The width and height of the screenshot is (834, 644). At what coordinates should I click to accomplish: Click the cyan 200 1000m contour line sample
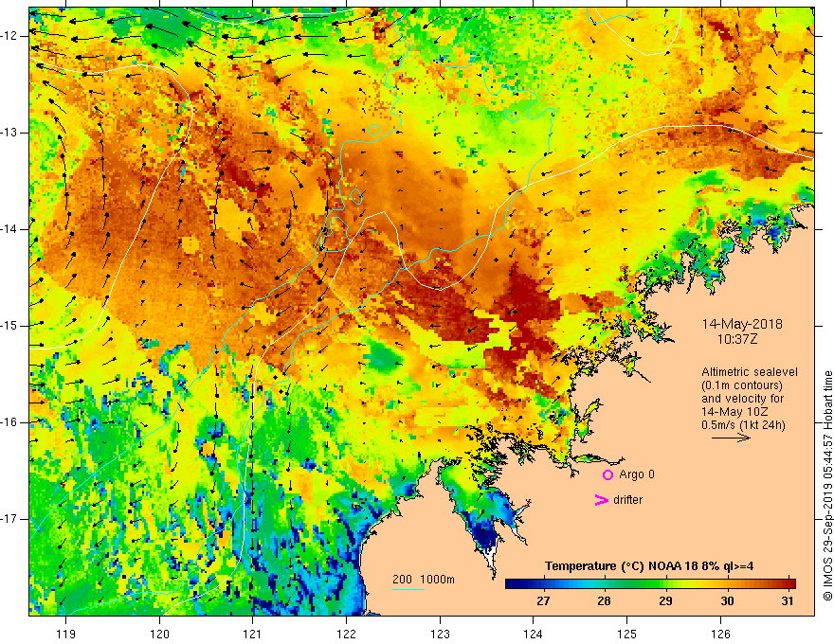(408, 589)
